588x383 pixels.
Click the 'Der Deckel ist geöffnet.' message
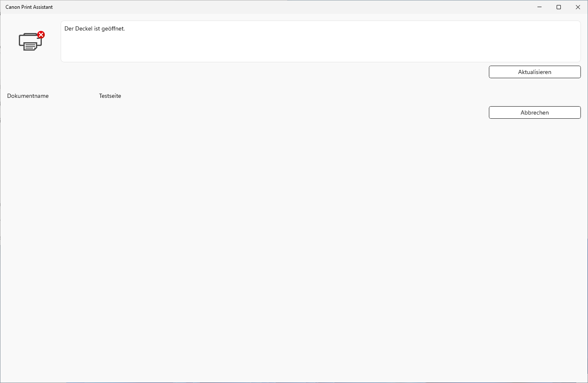point(95,28)
